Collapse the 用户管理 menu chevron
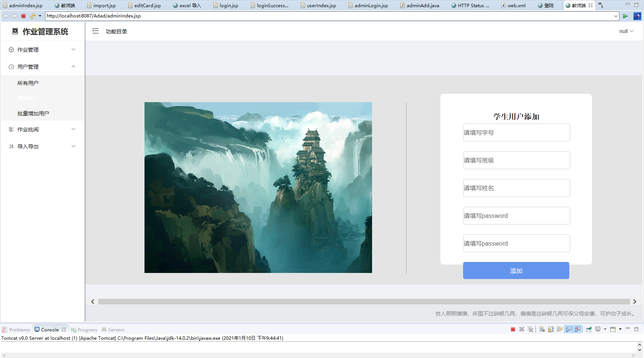 [74, 66]
